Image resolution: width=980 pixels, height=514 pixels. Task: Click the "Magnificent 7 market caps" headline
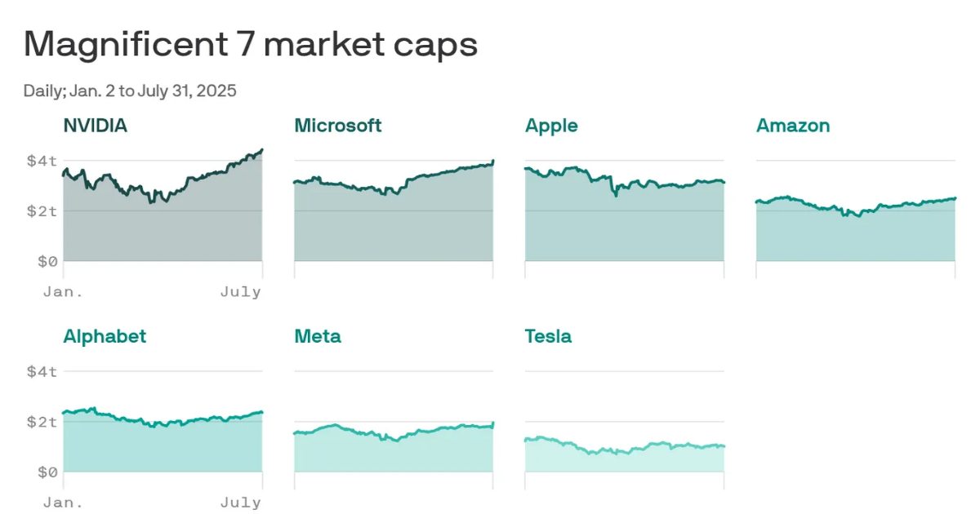pos(250,44)
